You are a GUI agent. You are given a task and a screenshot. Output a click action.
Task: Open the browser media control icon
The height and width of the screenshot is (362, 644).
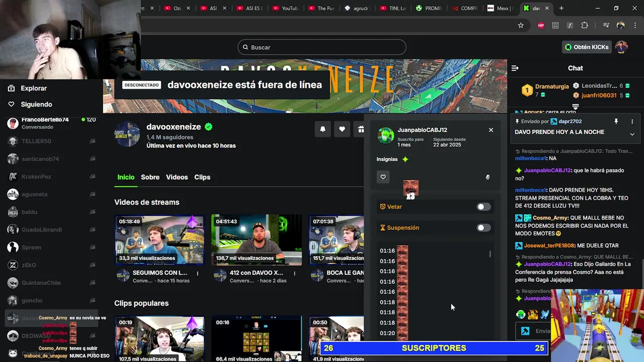tap(606, 25)
